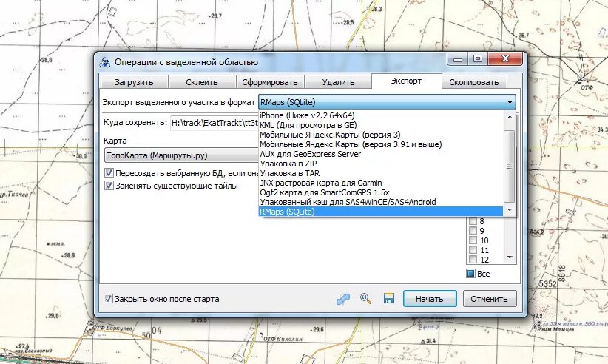Switch to the Удалить tab
Viewport: 608px width, 364px height.
pos(338,82)
